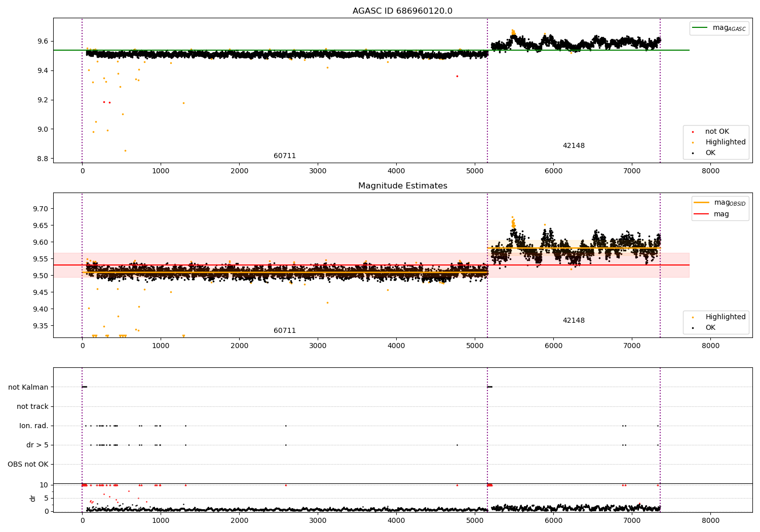Viewport: 760px width, 532px height.
Task: Click x-axis tick '7000' under Magnitude Estimates plot
Action: tap(632, 346)
